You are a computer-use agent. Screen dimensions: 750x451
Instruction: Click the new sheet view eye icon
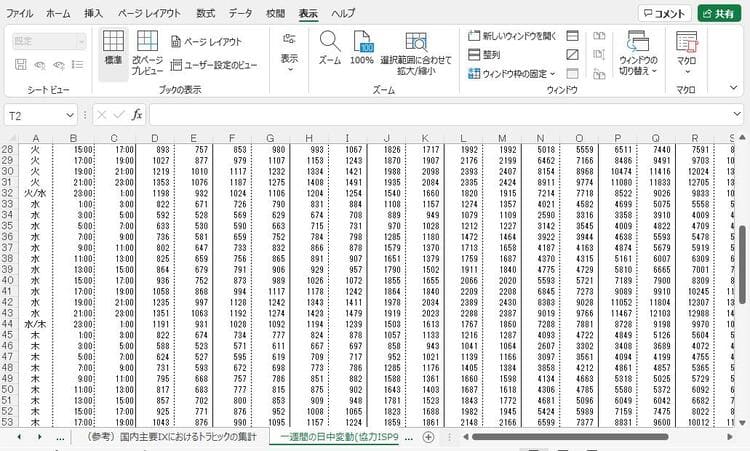[59, 65]
